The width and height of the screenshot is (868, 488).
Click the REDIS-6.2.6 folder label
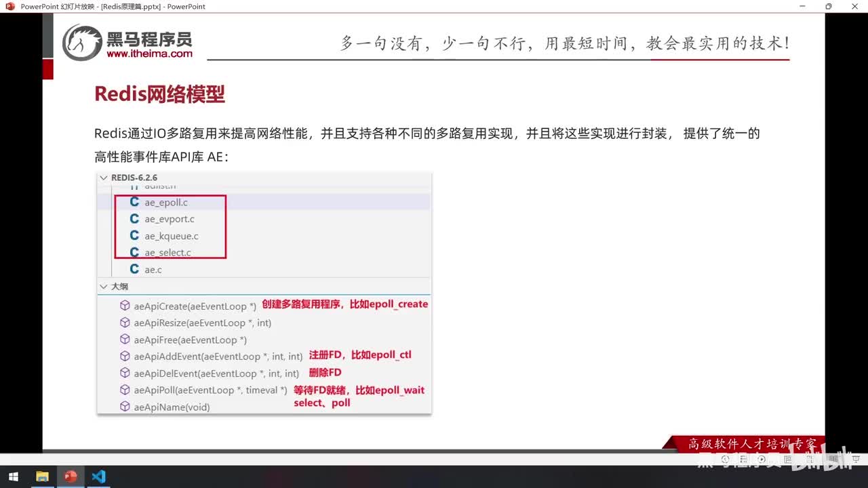click(x=134, y=178)
